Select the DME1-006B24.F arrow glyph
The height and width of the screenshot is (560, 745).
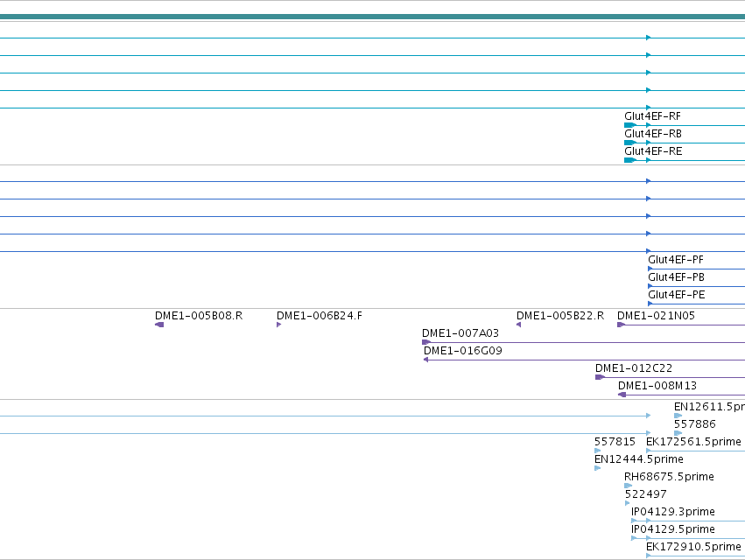tap(279, 325)
